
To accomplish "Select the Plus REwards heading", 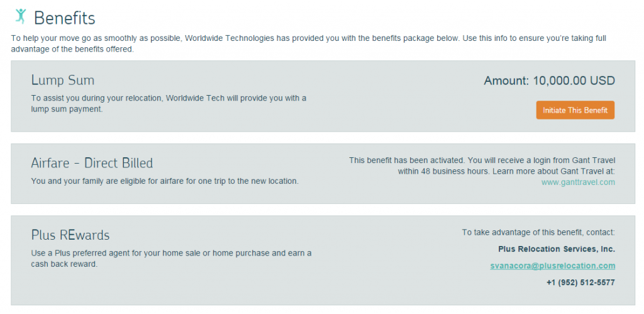I will [70, 235].
